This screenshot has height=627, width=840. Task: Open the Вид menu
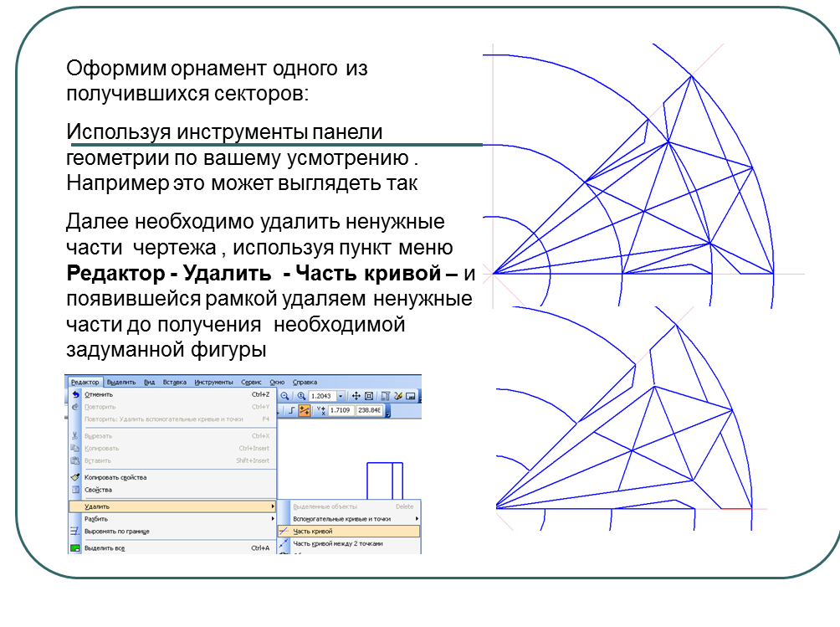coord(150,382)
